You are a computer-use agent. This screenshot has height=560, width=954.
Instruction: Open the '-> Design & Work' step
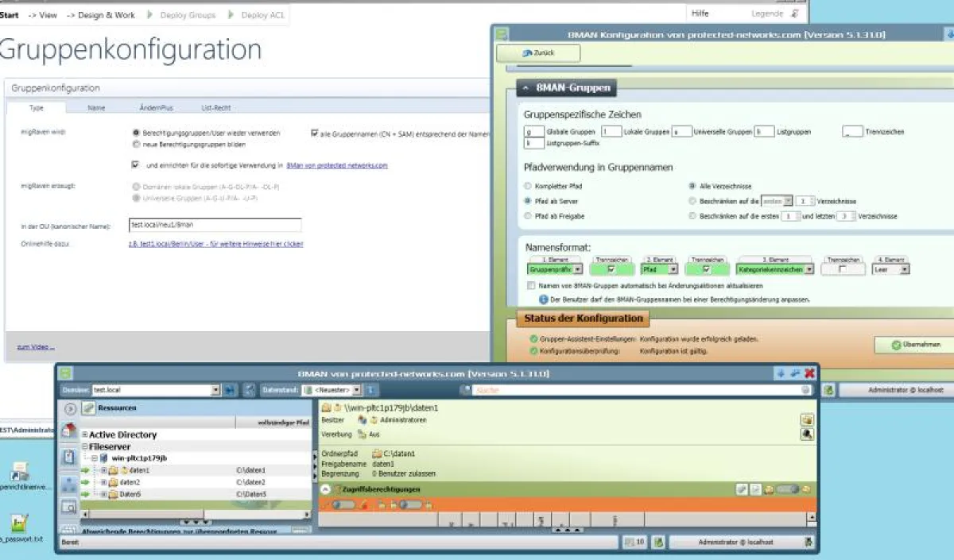click(x=100, y=14)
